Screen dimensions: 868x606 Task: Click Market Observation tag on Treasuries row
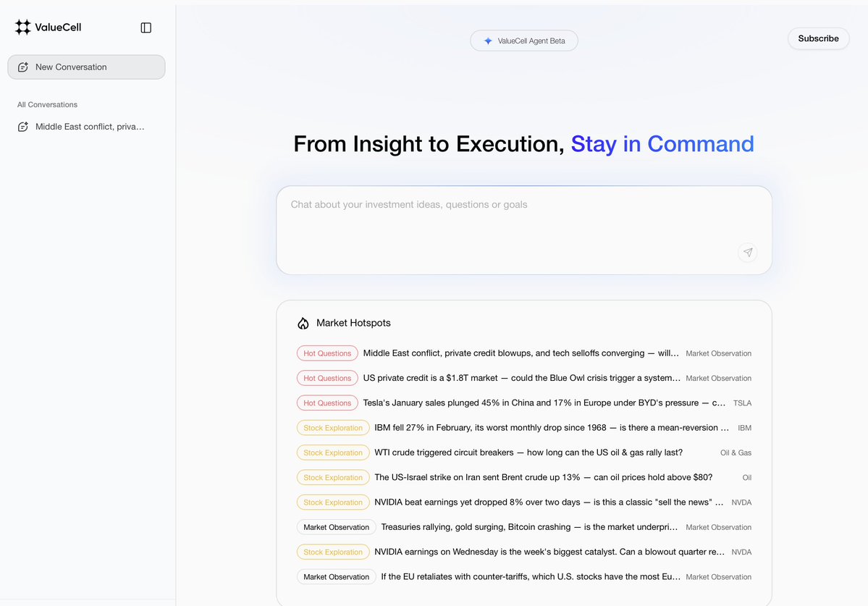pos(336,528)
